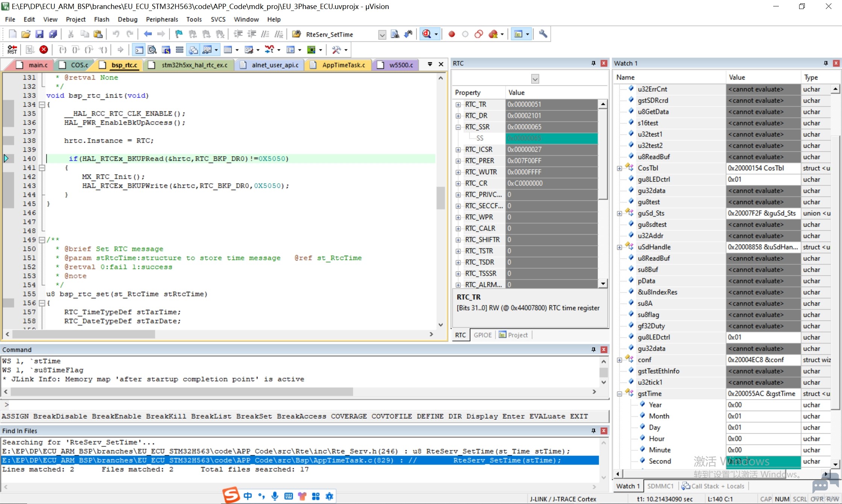Click the Navigate Backwards arrow icon

[x=148, y=34]
